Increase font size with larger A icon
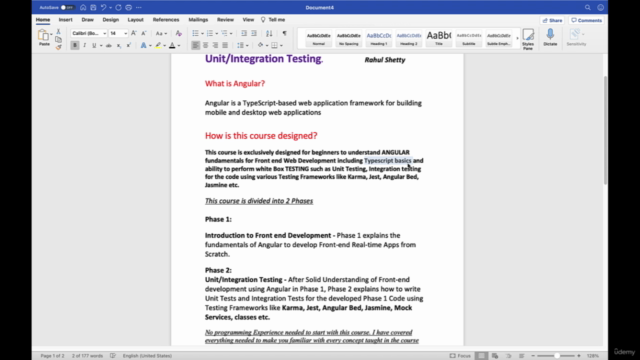Screen dimensions: 640x360 tap(133, 33)
